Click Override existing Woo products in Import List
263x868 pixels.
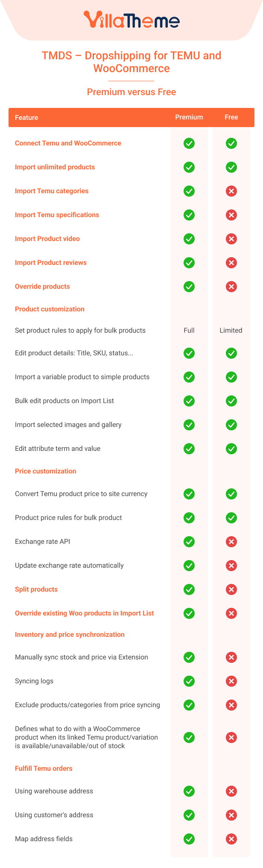tap(85, 613)
